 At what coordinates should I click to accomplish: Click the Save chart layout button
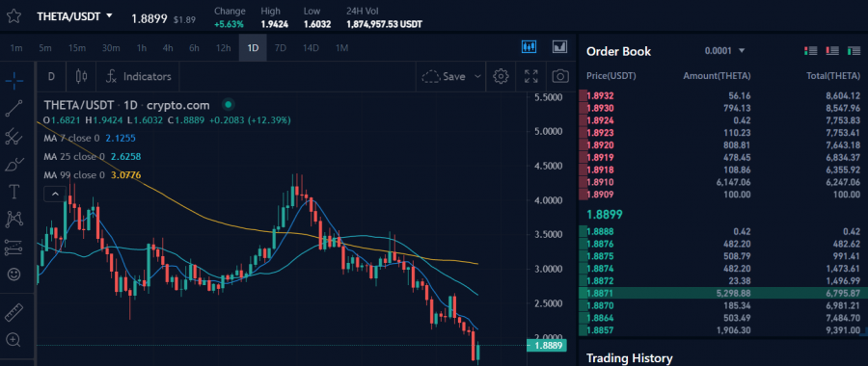click(445, 76)
